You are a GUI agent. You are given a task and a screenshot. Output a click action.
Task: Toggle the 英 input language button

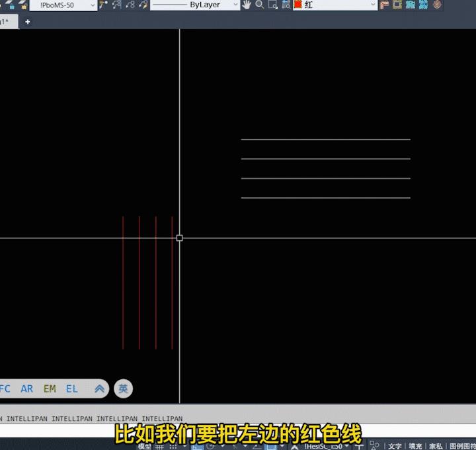123,389
